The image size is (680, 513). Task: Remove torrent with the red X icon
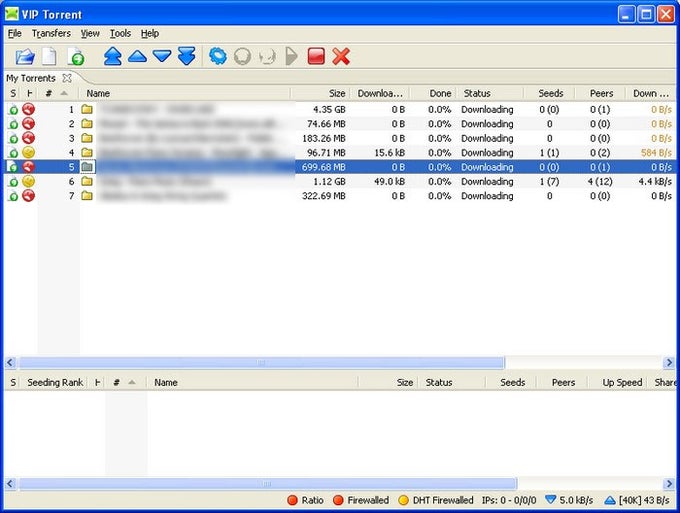pos(341,56)
